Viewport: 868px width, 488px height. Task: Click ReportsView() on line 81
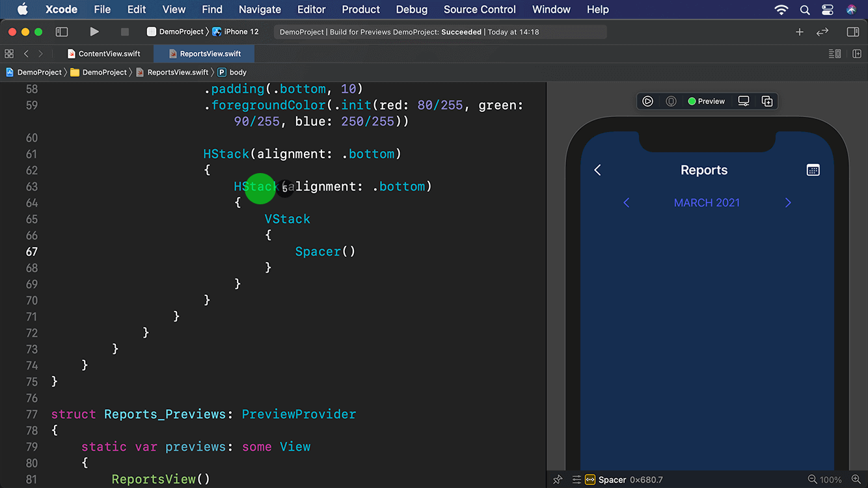pyautogui.click(x=161, y=480)
